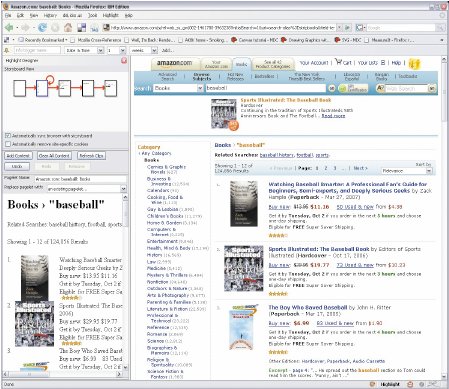This screenshot has height=389, width=449.
Task: Switch to the amazon.com home tab
Action: click(x=175, y=63)
